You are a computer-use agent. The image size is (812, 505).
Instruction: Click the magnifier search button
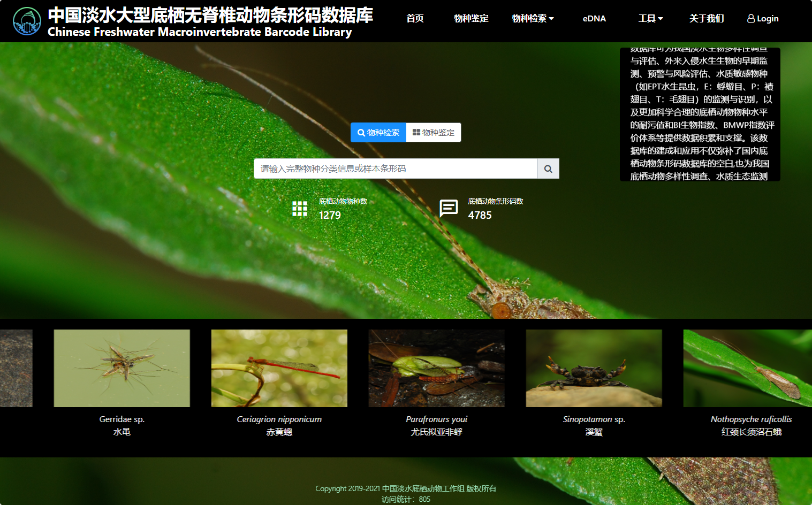click(548, 169)
